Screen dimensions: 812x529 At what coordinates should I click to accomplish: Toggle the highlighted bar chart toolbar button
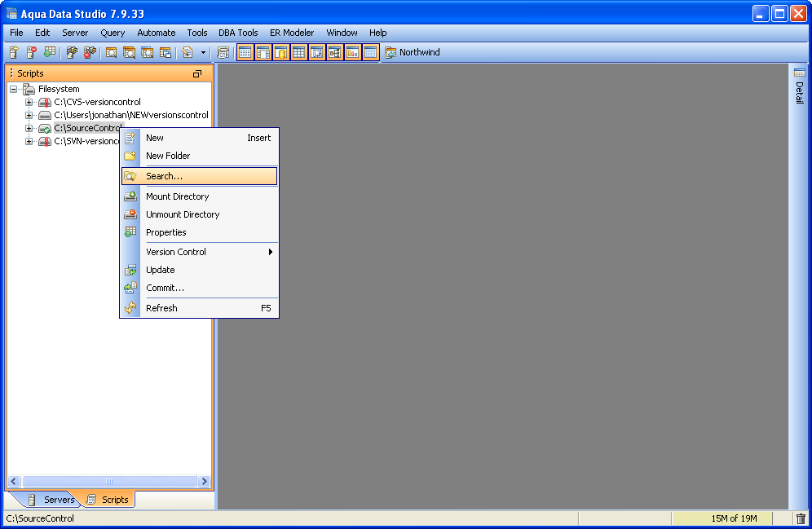tap(353, 52)
